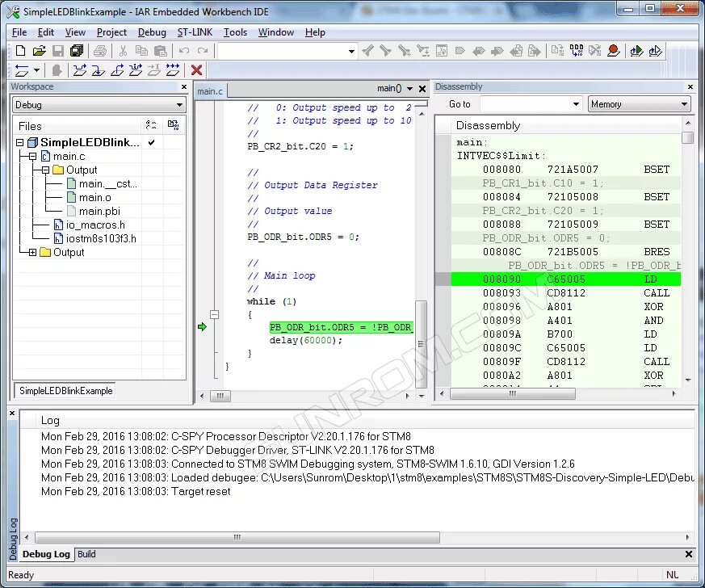Click the Copy icon
The height and width of the screenshot is (588, 705).
pos(141,51)
